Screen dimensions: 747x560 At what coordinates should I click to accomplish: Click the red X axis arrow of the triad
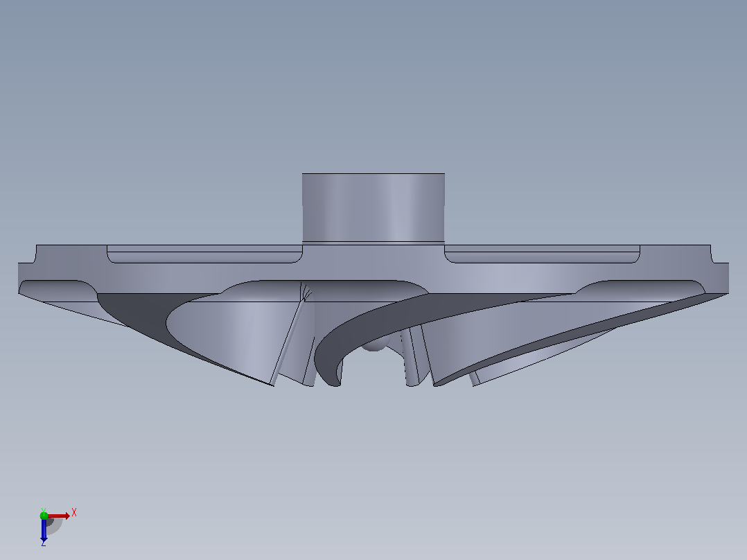[59, 516]
